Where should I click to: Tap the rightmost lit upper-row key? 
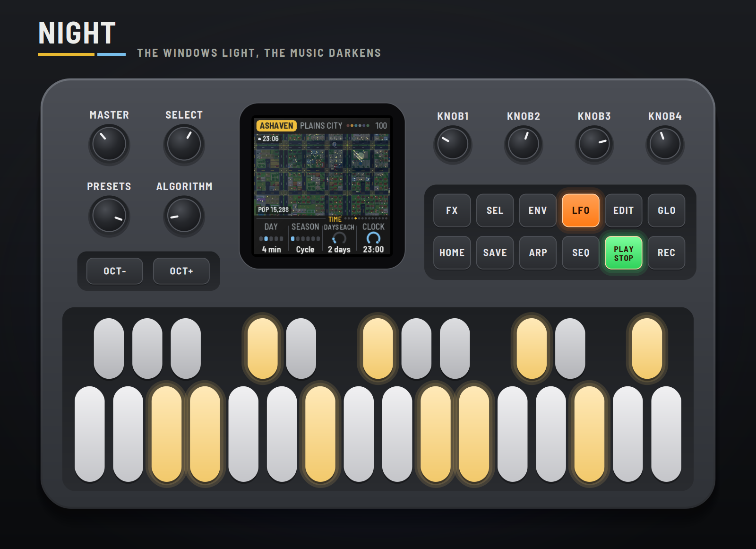point(647,349)
